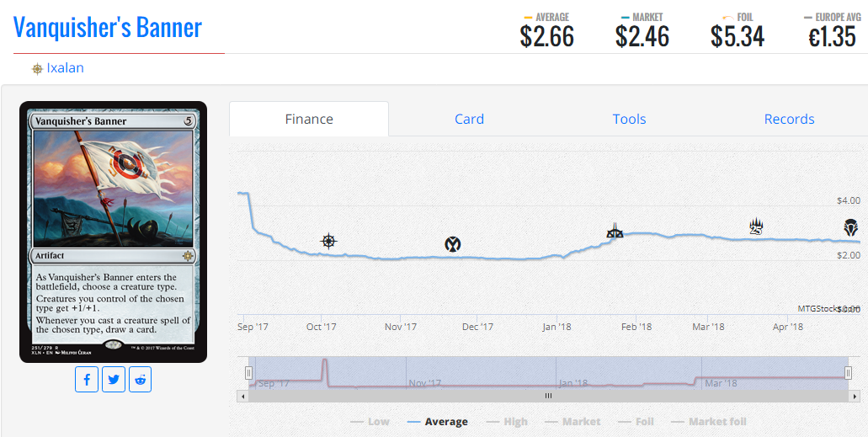Toggle the Low price series
The height and width of the screenshot is (437, 868).
pos(370,422)
